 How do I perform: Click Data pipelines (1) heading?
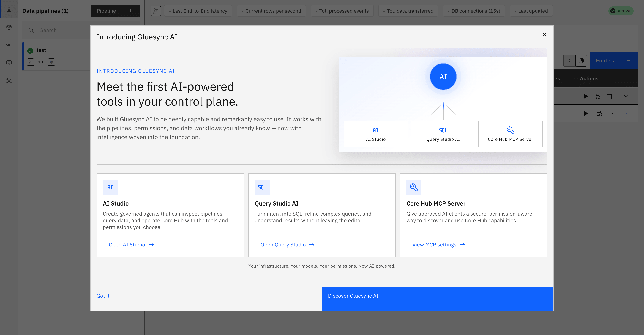pos(45,11)
